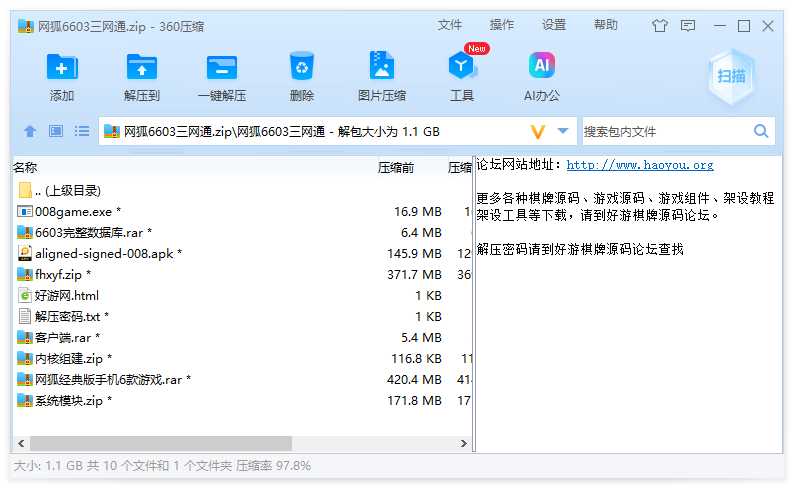Select the file 解压密码.txt
Screen dimensions: 794x488
pos(242,316)
